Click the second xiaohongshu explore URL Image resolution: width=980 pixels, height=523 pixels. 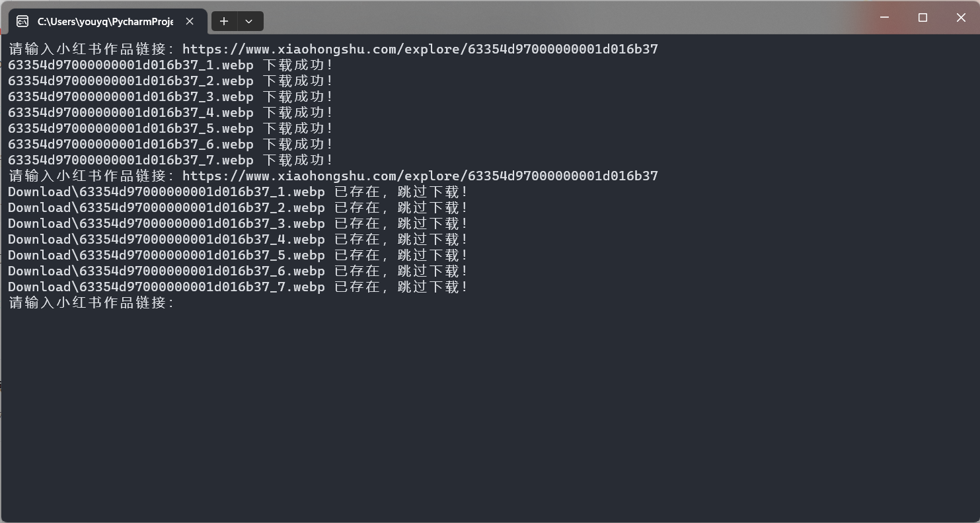click(x=420, y=176)
